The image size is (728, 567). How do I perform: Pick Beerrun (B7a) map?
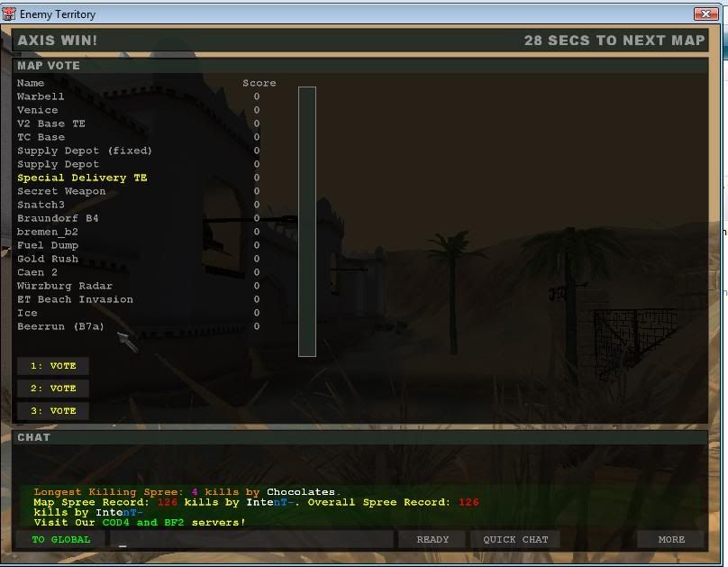point(60,326)
